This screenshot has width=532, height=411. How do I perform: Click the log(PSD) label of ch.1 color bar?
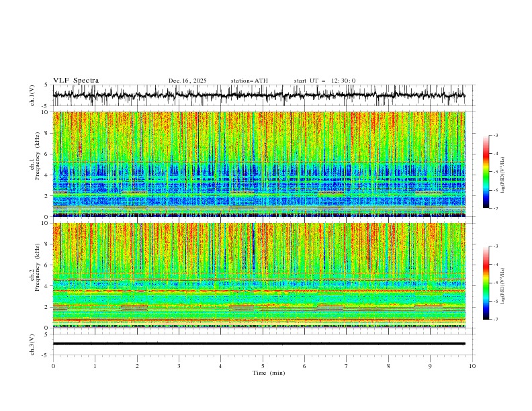tap(502, 175)
